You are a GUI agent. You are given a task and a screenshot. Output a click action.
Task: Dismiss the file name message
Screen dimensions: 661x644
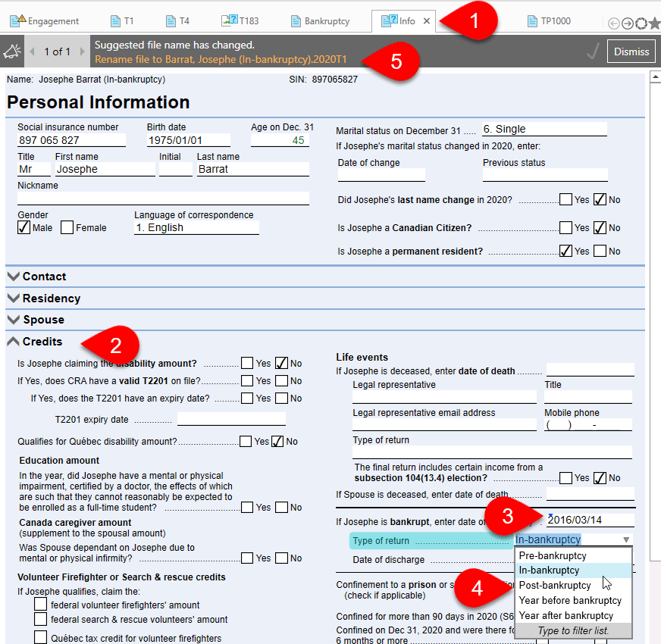[x=631, y=52]
